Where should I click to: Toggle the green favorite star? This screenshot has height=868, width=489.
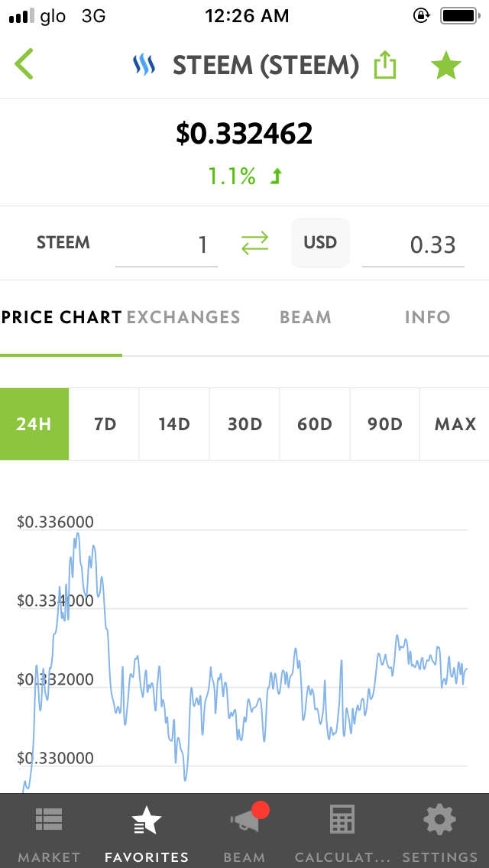click(x=445, y=66)
